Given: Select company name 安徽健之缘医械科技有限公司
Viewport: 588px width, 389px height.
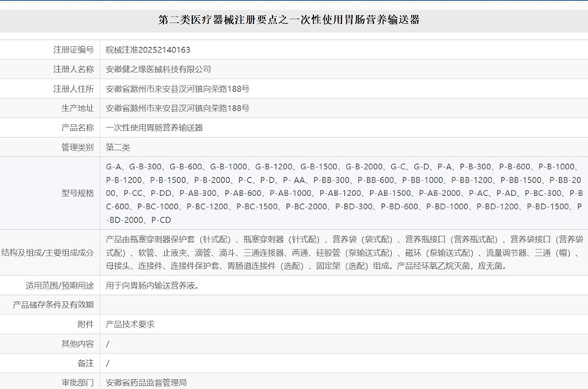Looking at the screenshot, I should pyautogui.click(x=158, y=69).
